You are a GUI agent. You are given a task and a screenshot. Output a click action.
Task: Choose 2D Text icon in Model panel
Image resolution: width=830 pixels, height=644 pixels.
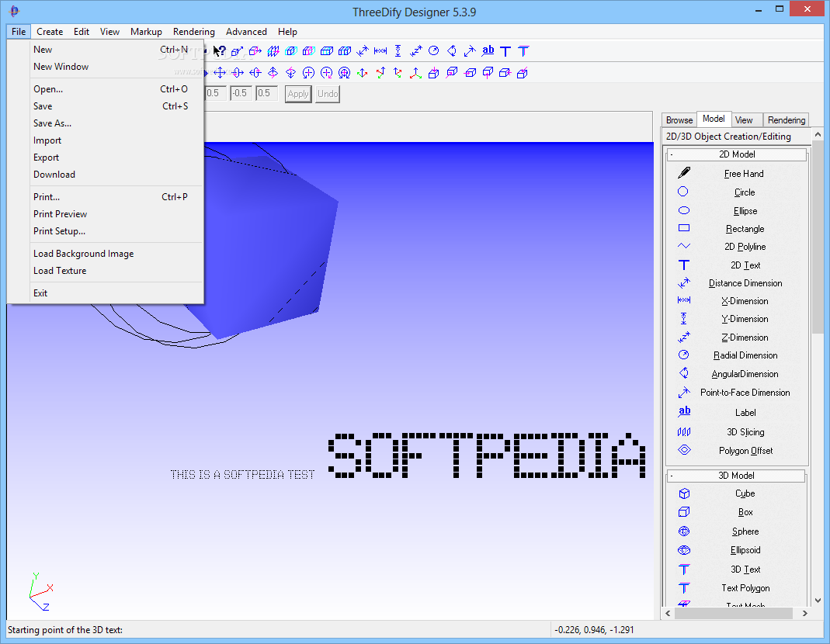(x=684, y=265)
